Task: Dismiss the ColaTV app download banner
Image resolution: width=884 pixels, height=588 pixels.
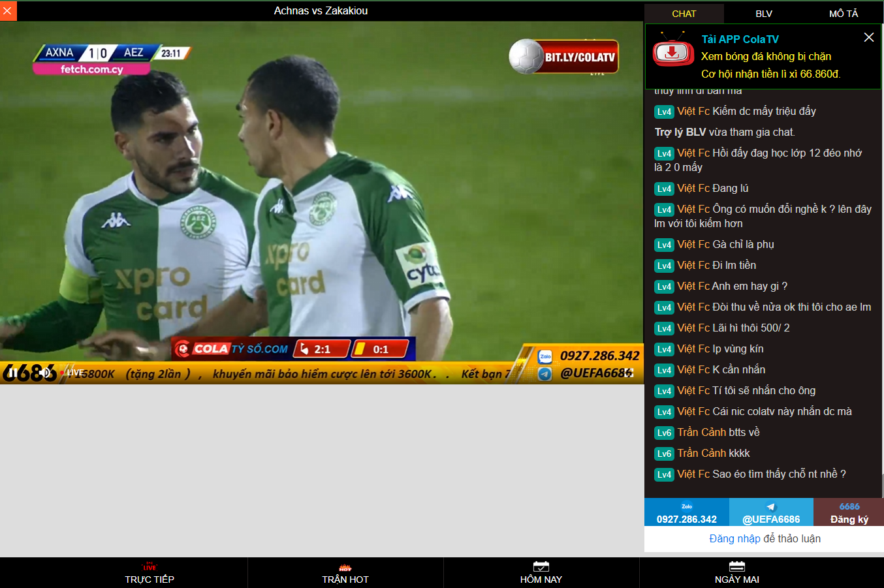Action: click(868, 37)
